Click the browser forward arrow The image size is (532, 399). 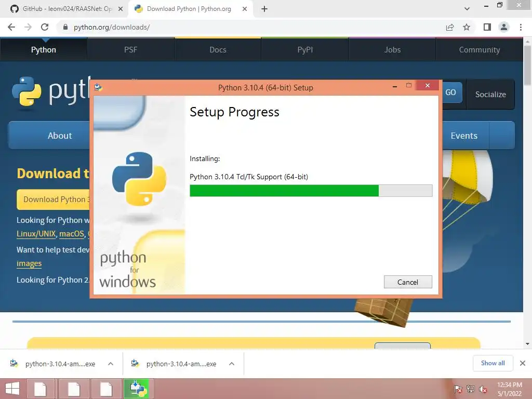point(28,27)
